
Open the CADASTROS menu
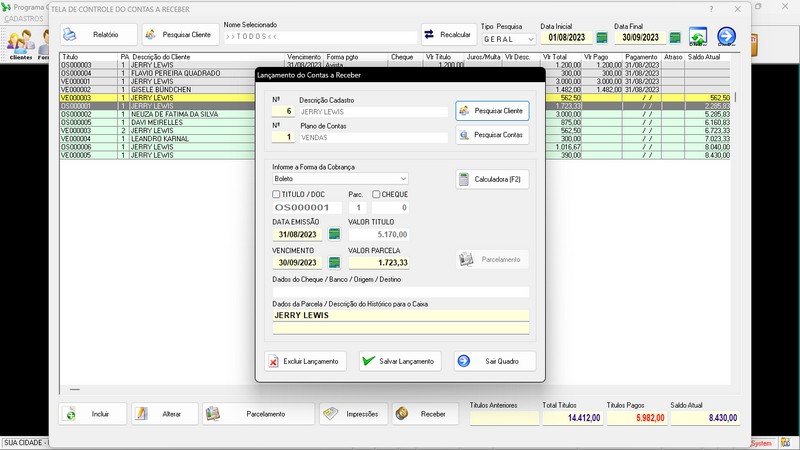coord(24,19)
